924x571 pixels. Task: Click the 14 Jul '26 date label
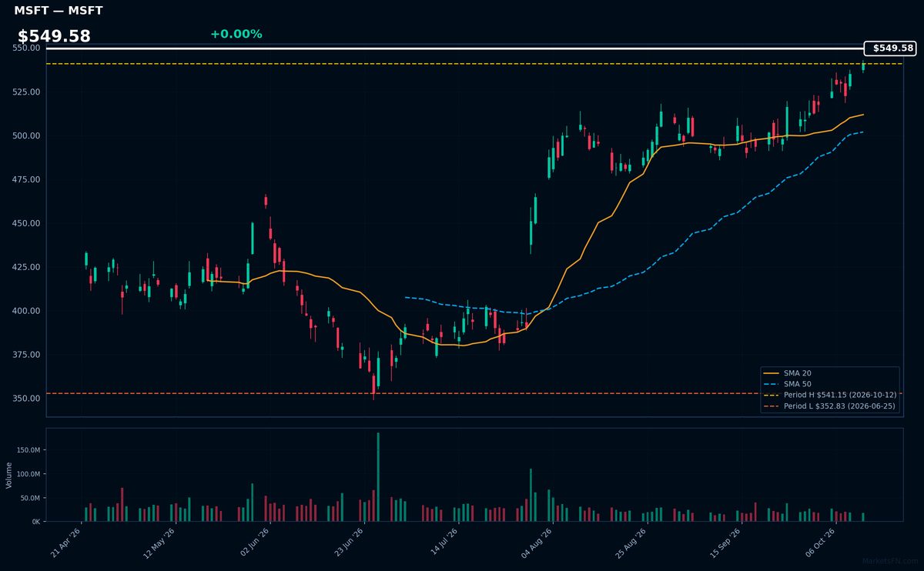pos(446,543)
